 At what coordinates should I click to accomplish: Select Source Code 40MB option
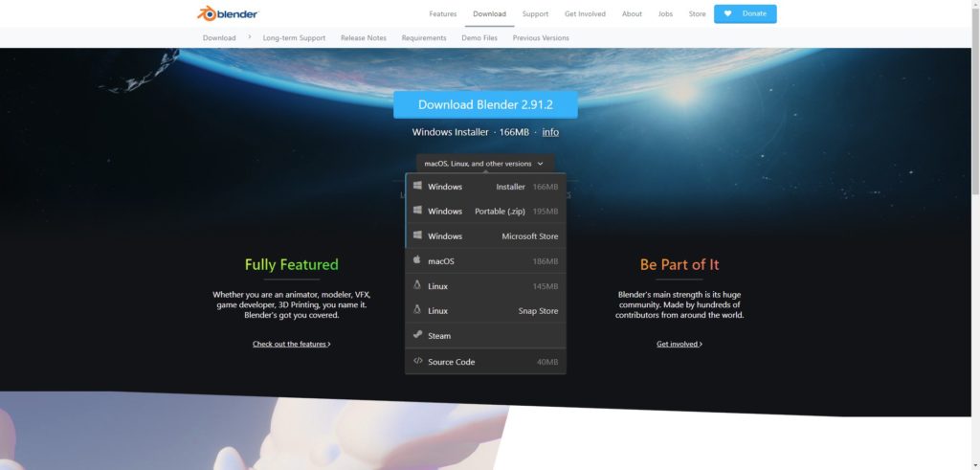485,362
